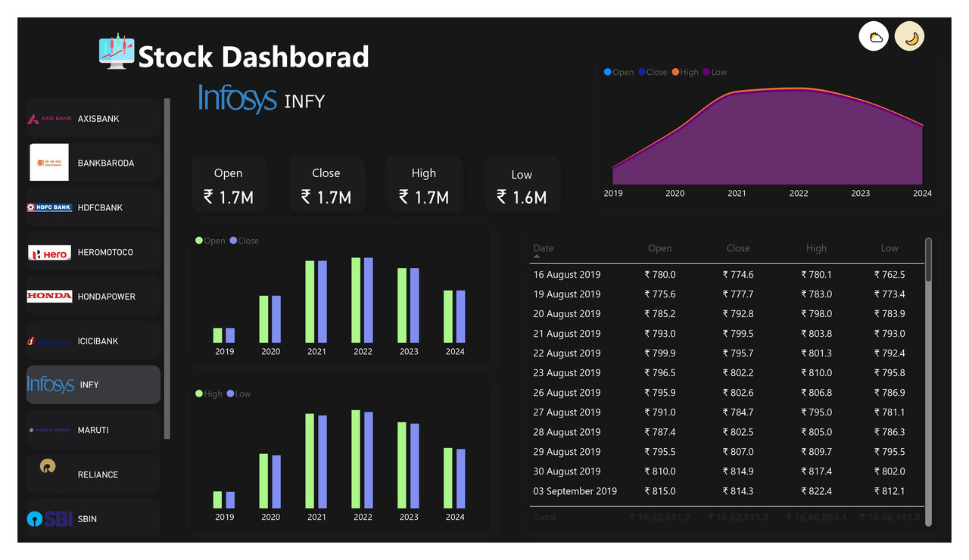Select the HDFC Bank logo

[49, 207]
